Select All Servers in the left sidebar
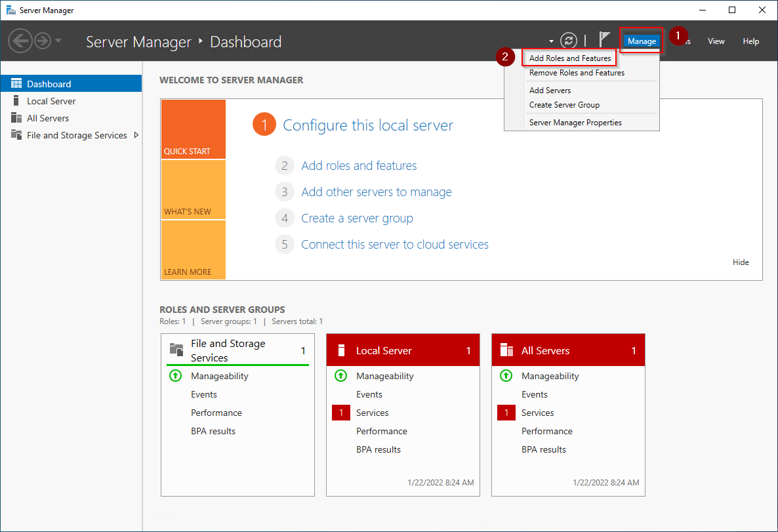 click(48, 118)
